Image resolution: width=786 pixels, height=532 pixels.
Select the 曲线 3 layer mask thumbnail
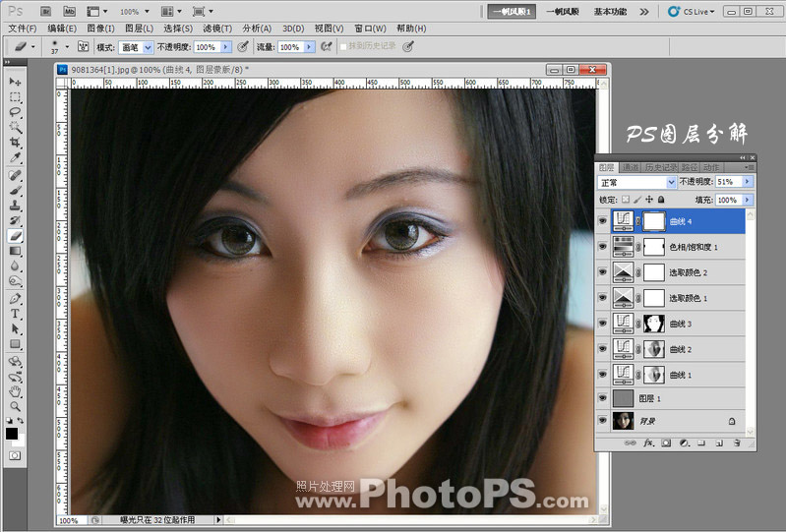click(x=654, y=324)
